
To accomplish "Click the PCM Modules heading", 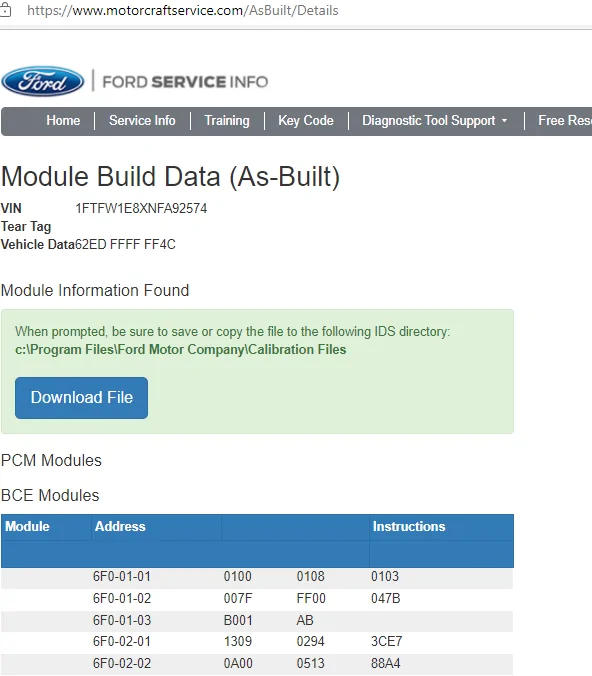I will pos(51,460).
